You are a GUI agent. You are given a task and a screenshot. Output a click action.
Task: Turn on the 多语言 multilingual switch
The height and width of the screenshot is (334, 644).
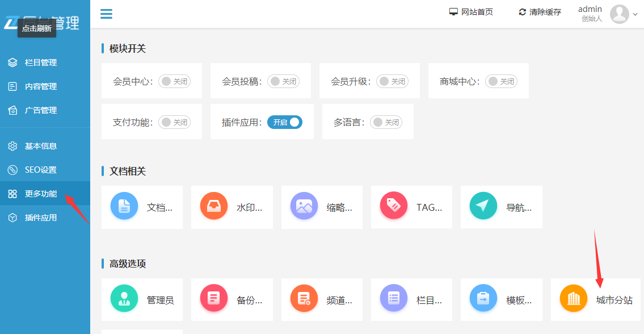(x=386, y=122)
